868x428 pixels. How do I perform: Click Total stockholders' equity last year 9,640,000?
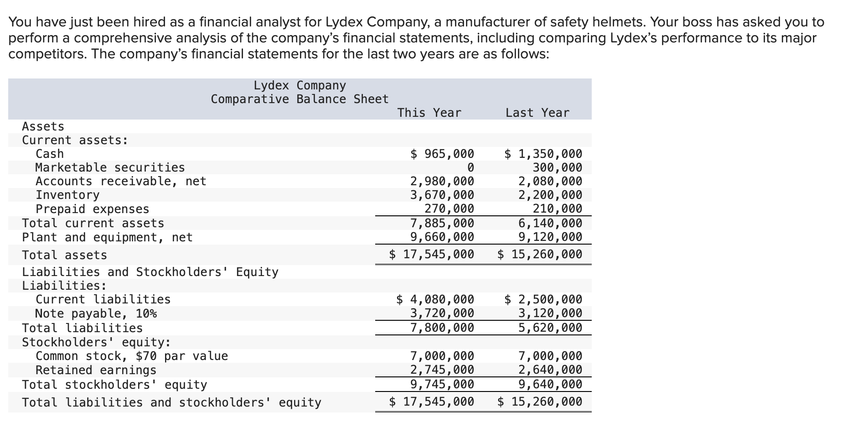tap(550, 385)
